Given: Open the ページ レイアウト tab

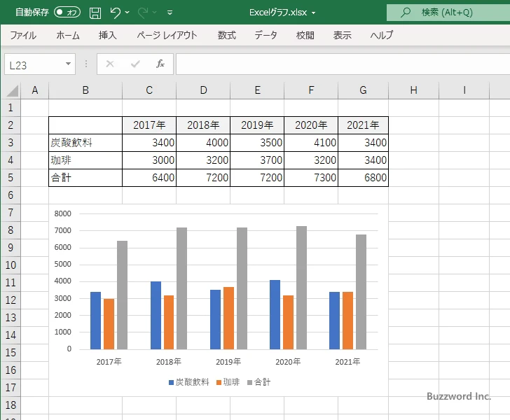Looking at the screenshot, I should 167,35.
